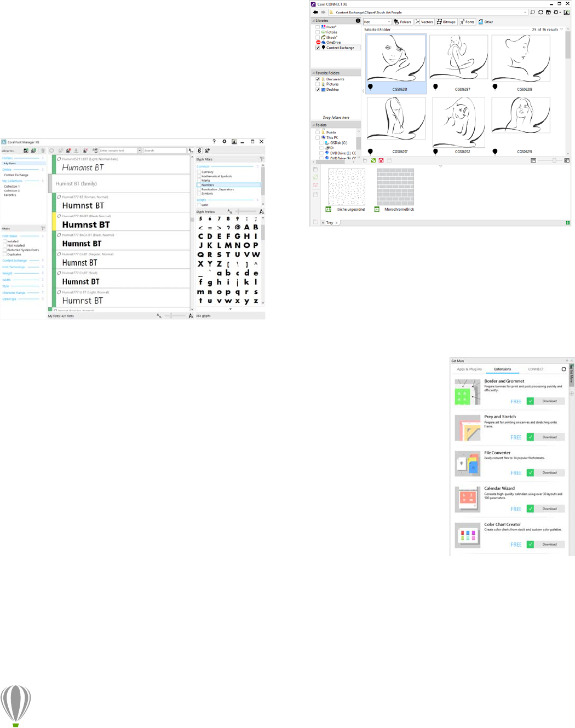Toggle the Bitmaps filter button

(447, 22)
